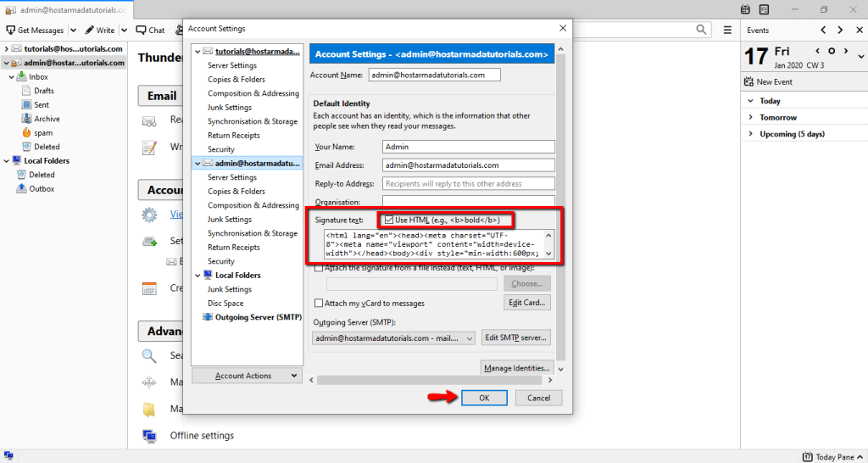
Task: Click Events pane previous arrow in header
Action: (823, 30)
